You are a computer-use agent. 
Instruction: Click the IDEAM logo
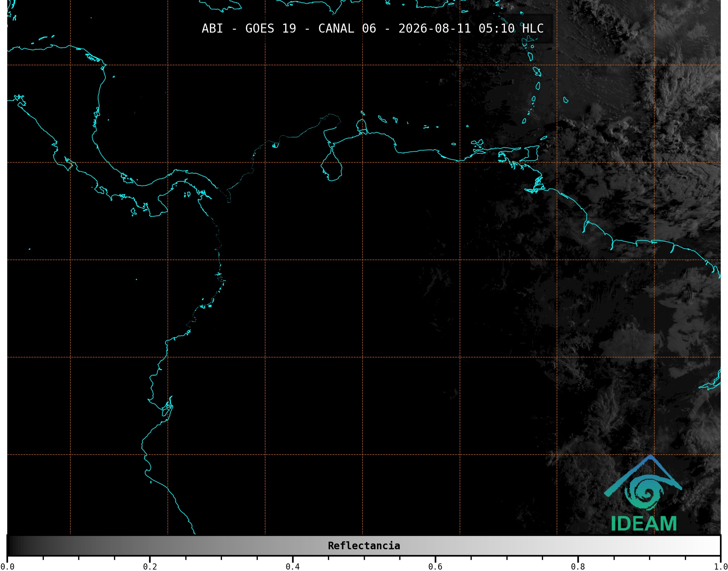pyautogui.click(x=643, y=493)
